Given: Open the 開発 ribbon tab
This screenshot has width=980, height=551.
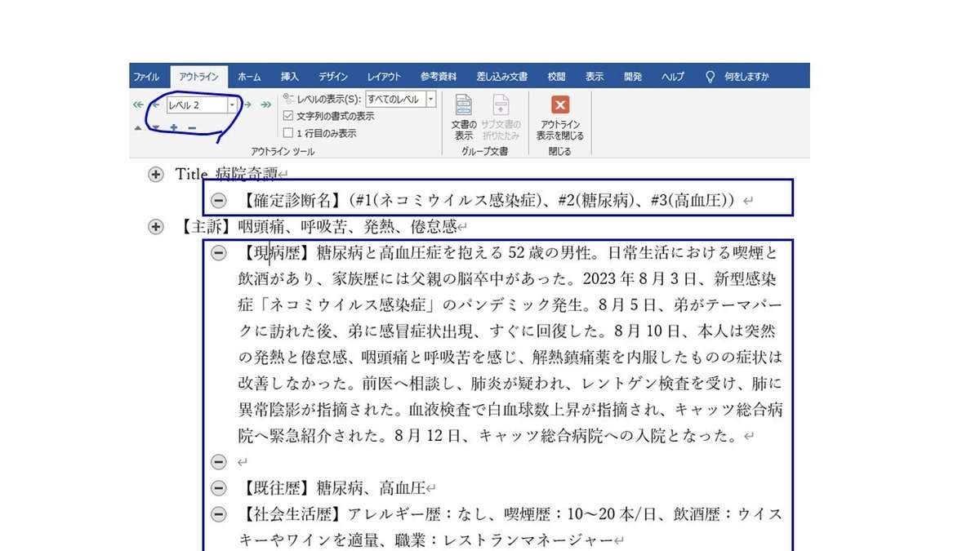Looking at the screenshot, I should point(633,77).
